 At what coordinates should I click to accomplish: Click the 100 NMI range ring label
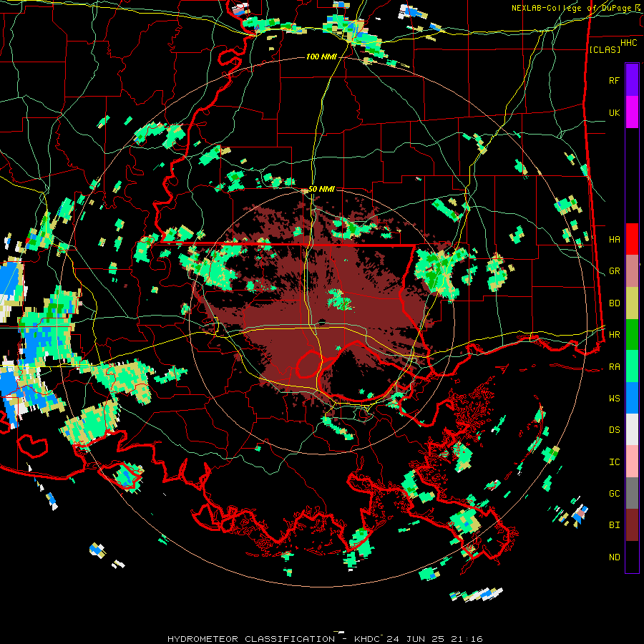[x=321, y=57]
